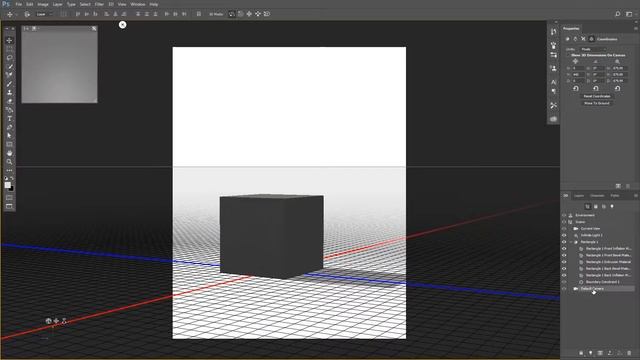Screen dimensions: 640x360
Task: Show Deform properties icon in Properties panel
Action: [576, 39]
